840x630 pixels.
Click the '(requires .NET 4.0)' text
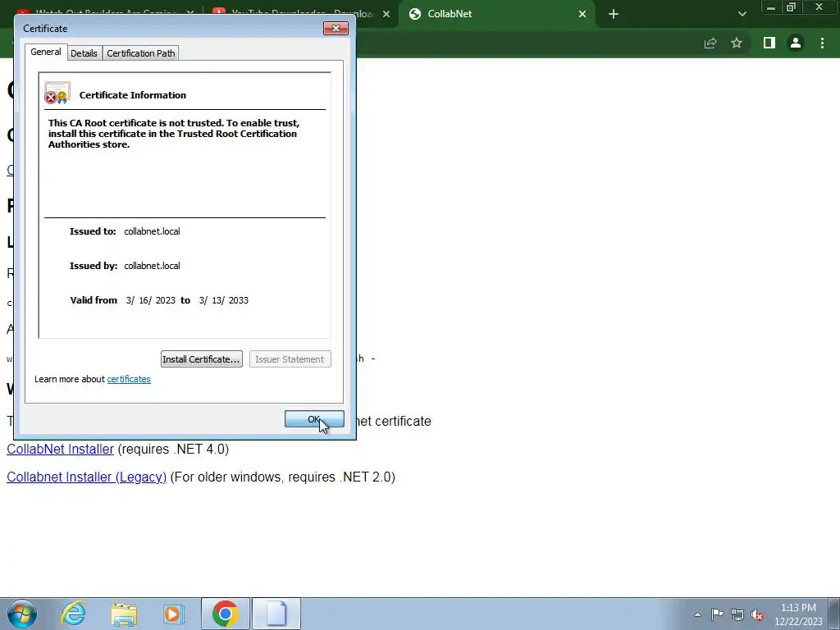click(173, 449)
